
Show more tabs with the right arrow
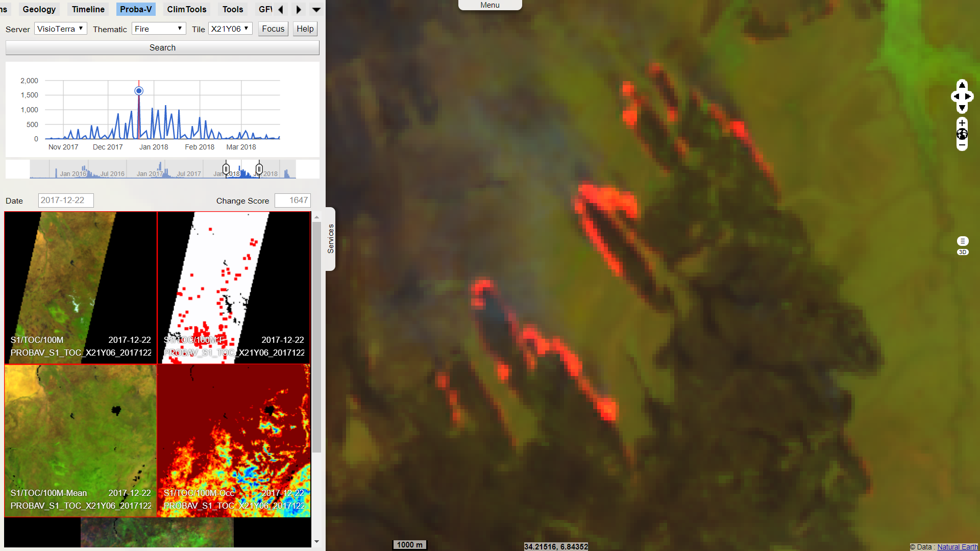[299, 9]
